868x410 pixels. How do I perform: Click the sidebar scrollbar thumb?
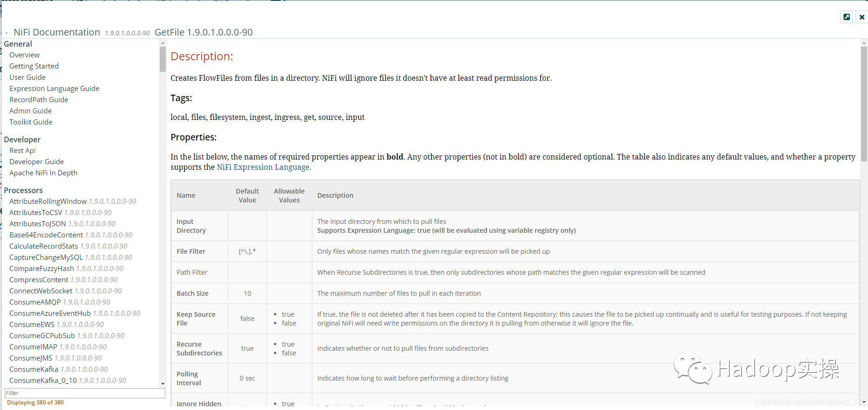tap(163, 59)
